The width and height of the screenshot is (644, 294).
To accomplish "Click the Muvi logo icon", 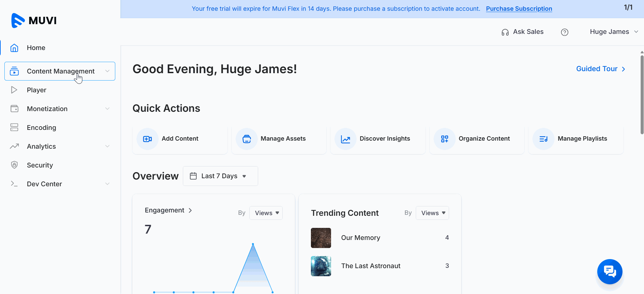I will (x=18, y=20).
